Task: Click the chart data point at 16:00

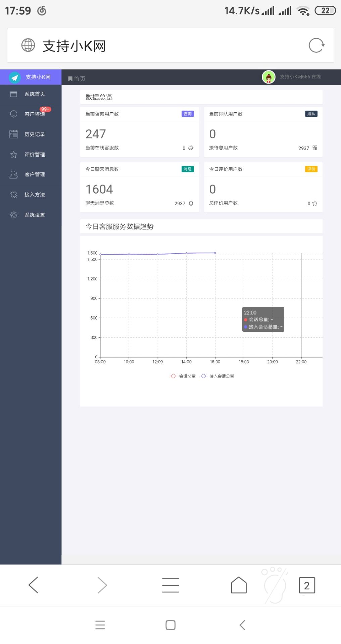Action: [215, 253]
